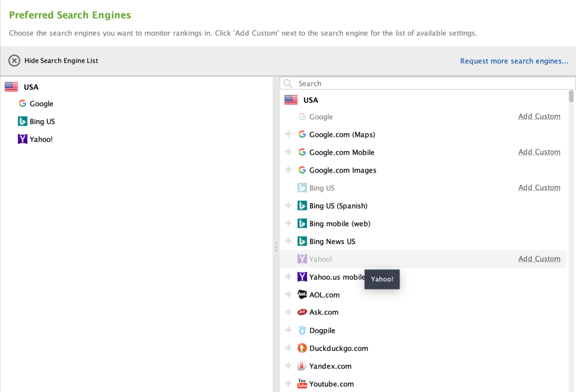Image resolution: width=576 pixels, height=392 pixels.
Task: Click the magnifier icon in the search box
Action: [x=288, y=84]
